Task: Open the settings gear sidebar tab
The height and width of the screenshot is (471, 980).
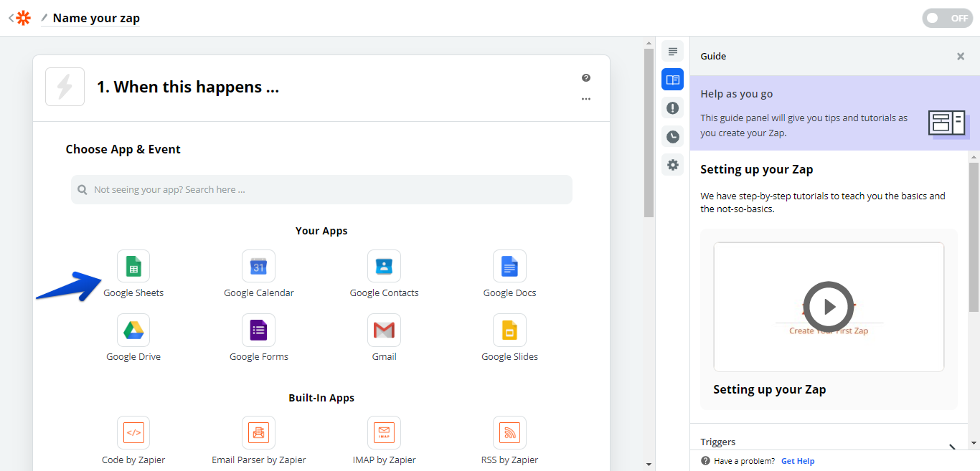Action: [672, 165]
